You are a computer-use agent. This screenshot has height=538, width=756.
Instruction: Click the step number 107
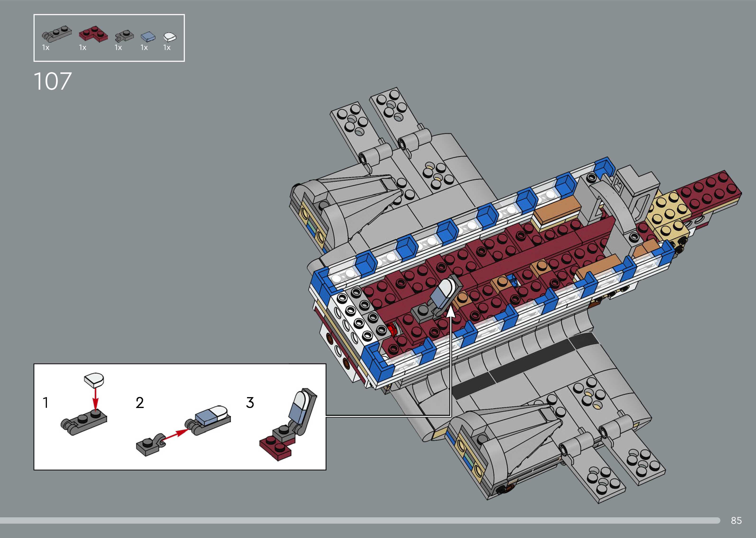pyautogui.click(x=53, y=82)
